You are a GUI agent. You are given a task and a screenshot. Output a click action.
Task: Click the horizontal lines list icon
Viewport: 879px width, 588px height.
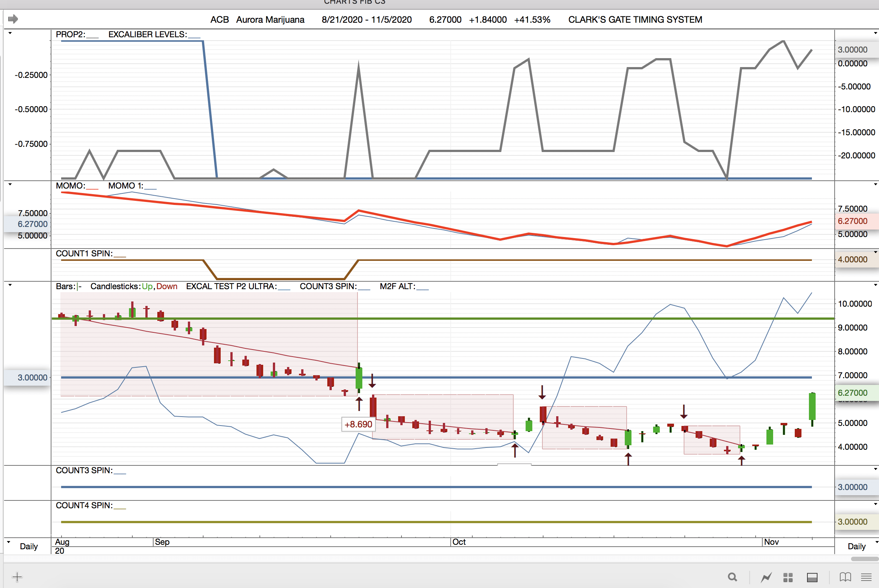pyautogui.click(x=866, y=577)
